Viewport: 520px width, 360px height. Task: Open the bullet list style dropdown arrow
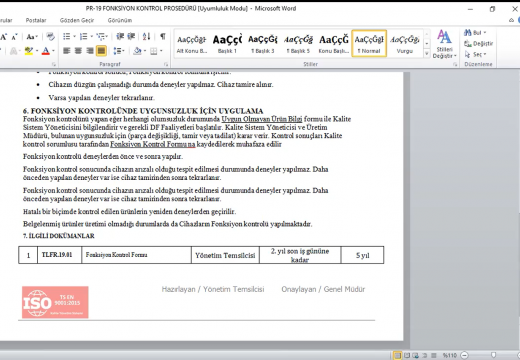click(74, 36)
